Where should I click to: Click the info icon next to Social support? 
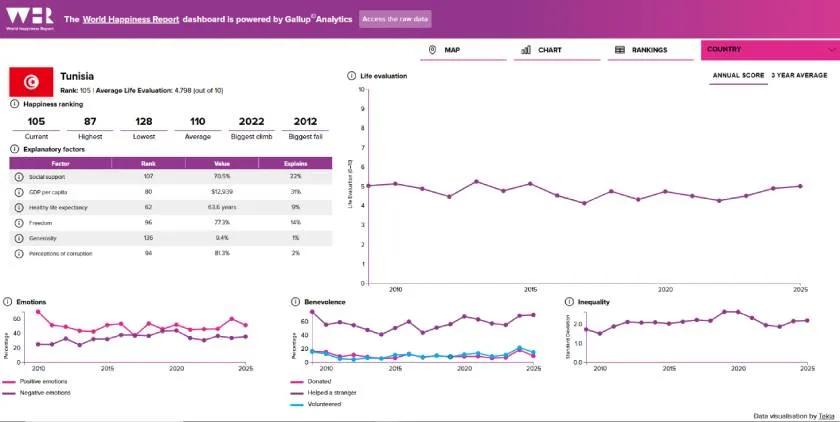[18, 176]
